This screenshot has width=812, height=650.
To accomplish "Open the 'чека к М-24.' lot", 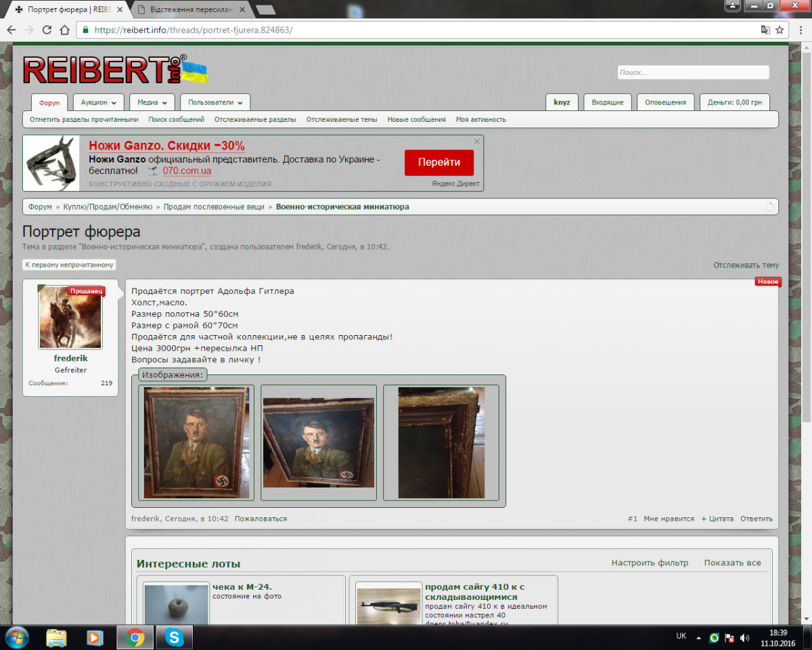I will click(x=242, y=586).
